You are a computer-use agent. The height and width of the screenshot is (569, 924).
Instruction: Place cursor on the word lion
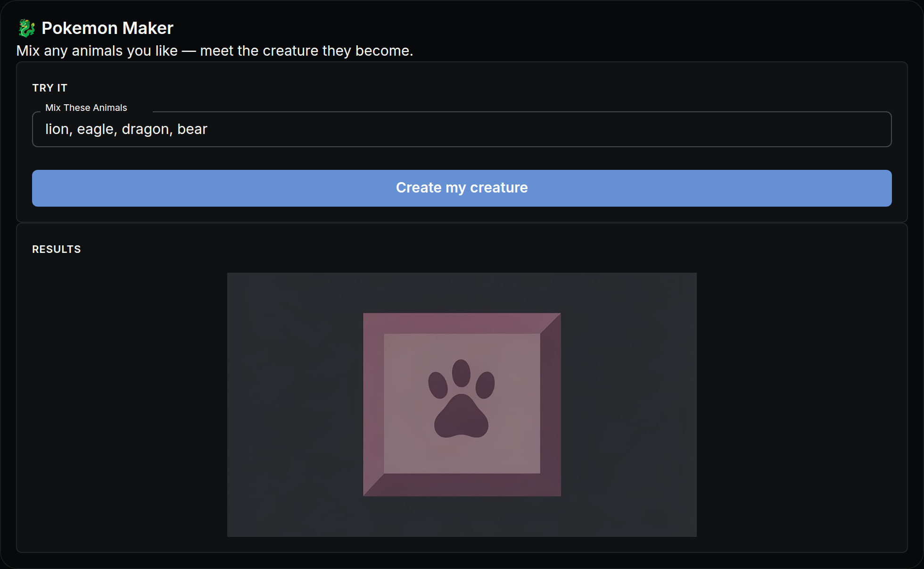point(57,129)
